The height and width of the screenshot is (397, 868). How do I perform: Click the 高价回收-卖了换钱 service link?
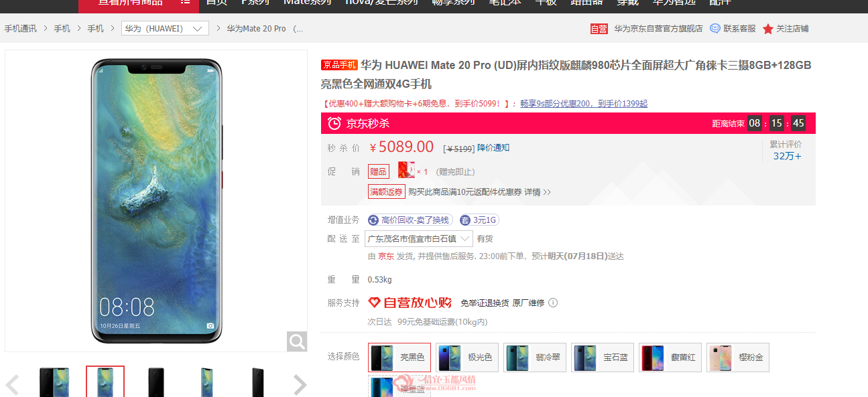(416, 220)
